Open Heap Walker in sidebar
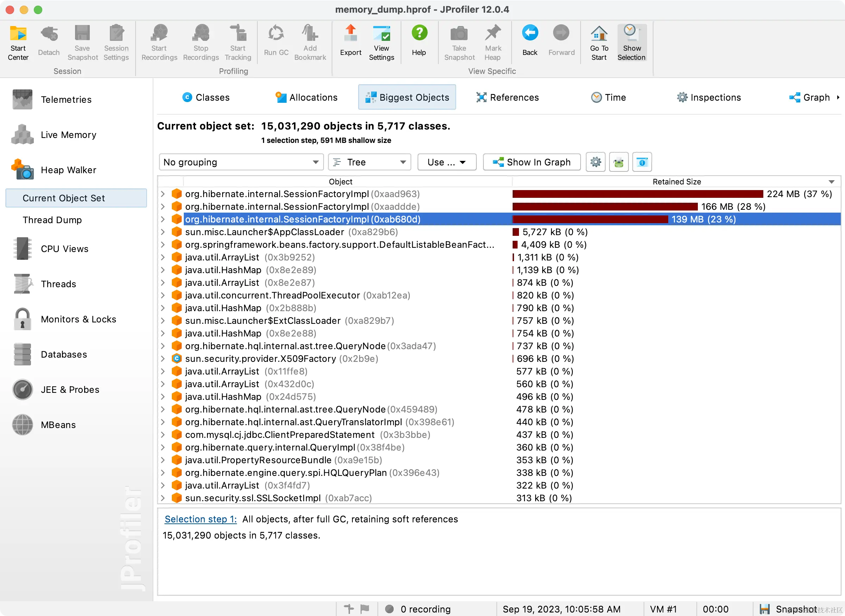Screen dimensions: 845x616 point(68,170)
